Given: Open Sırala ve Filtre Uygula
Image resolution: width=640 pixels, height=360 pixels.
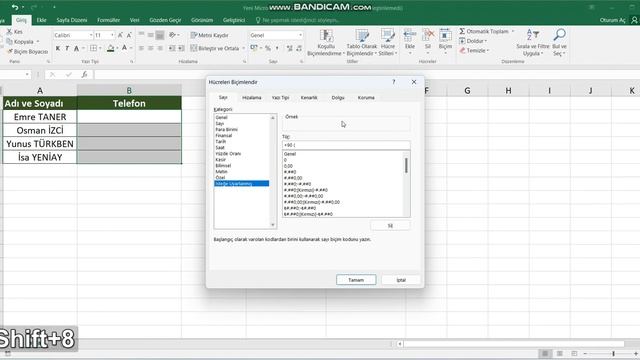Looking at the screenshot, I should coord(533,42).
